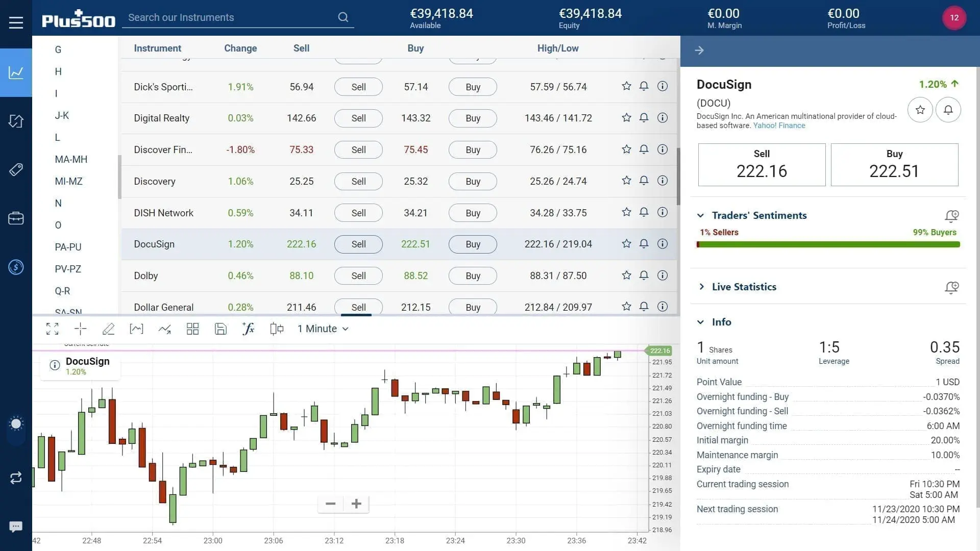The width and height of the screenshot is (980, 551).
Task: Click Buy button for DISH Network
Action: coord(473,213)
